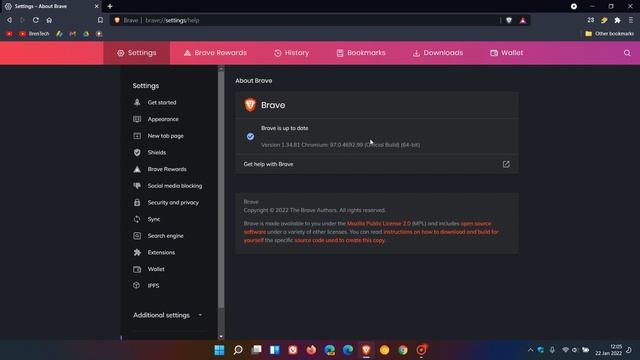This screenshot has height=360, width=640.
Task: Show hidden system tray icons chevron
Action: [x=530, y=350]
